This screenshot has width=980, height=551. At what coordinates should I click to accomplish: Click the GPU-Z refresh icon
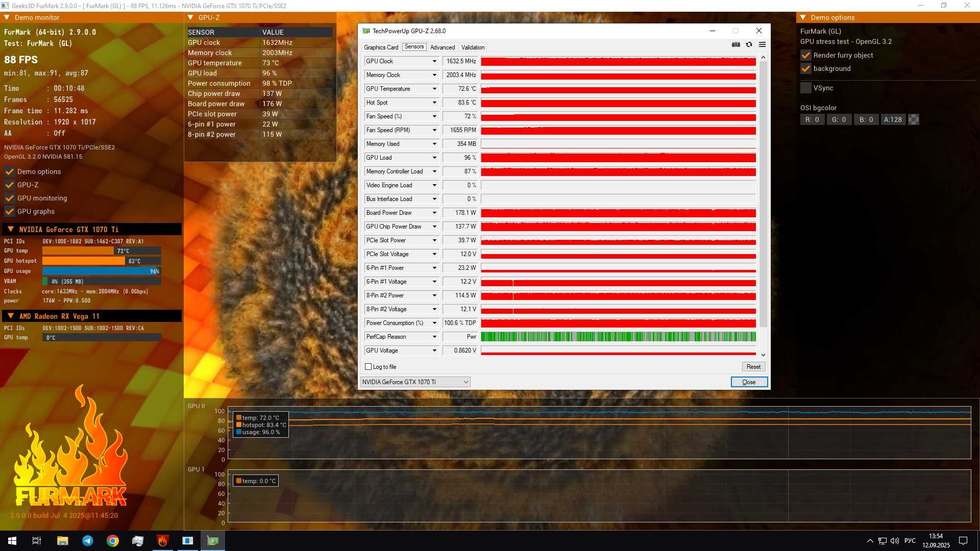coord(749,45)
